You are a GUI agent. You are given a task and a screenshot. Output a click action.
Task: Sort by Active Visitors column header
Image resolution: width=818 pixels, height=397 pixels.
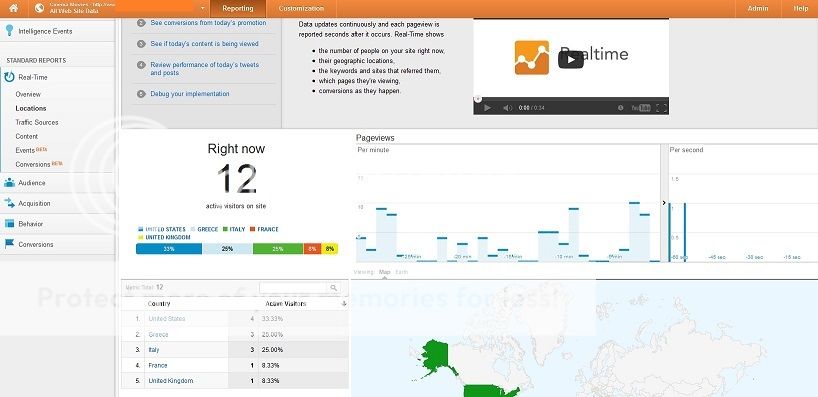click(x=285, y=304)
